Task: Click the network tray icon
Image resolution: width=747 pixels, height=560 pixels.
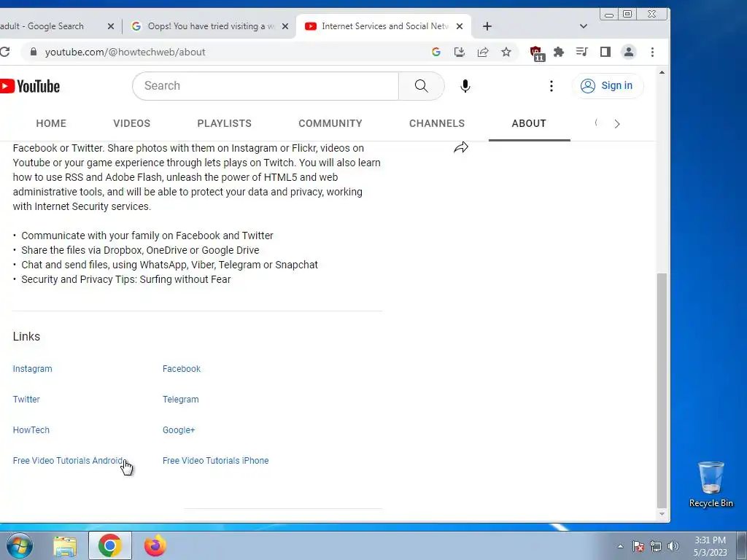Action: [656, 546]
